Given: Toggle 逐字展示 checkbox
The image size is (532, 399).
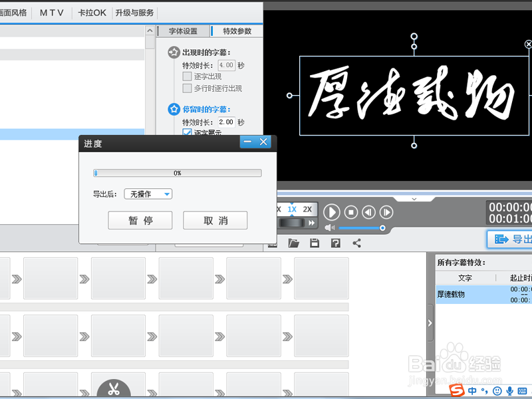Looking at the screenshot, I should (187, 132).
